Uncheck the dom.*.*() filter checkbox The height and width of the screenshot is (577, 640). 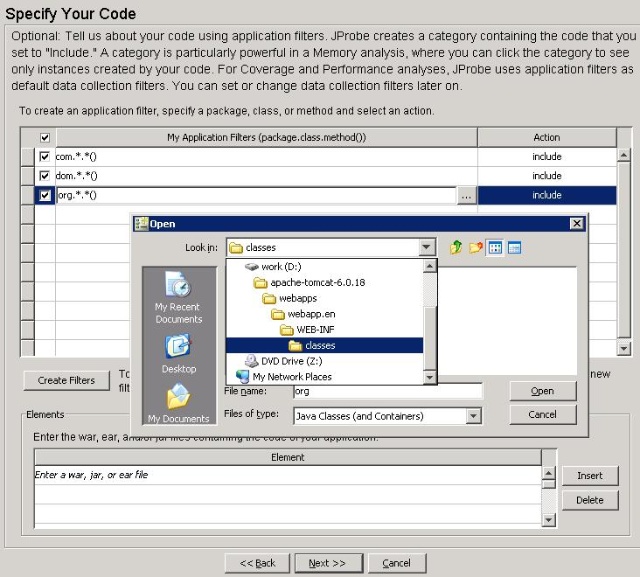click(44, 176)
